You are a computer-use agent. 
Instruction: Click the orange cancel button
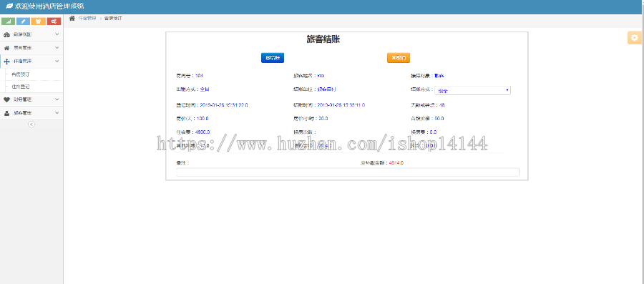tap(399, 58)
